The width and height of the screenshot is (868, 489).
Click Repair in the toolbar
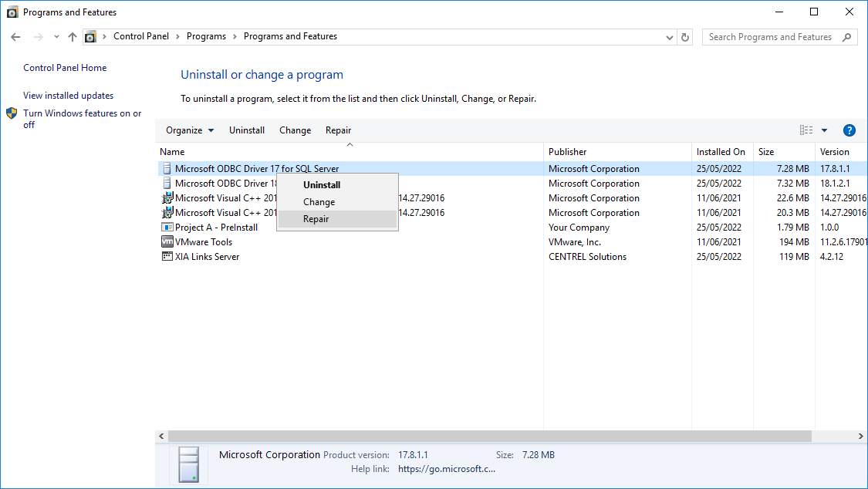point(338,130)
